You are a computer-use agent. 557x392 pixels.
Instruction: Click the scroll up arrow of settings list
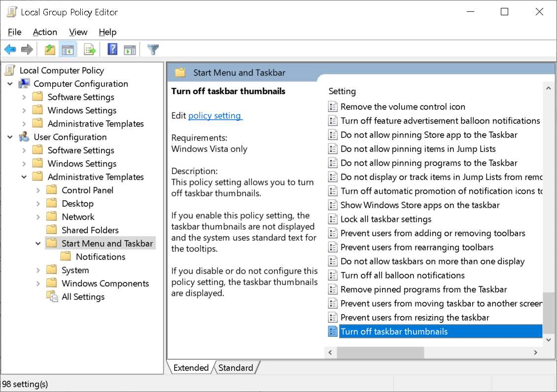pyautogui.click(x=549, y=88)
